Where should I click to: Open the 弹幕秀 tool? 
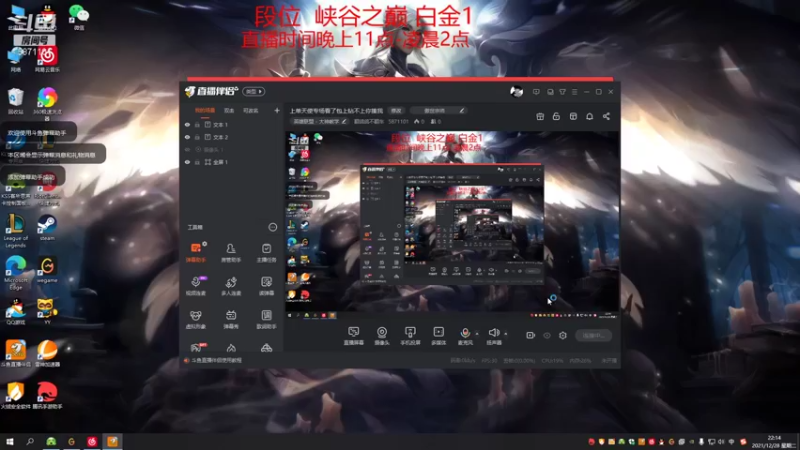(x=231, y=319)
